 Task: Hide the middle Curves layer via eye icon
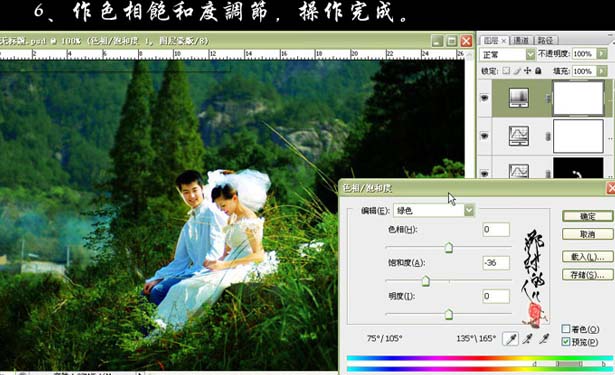point(484,136)
